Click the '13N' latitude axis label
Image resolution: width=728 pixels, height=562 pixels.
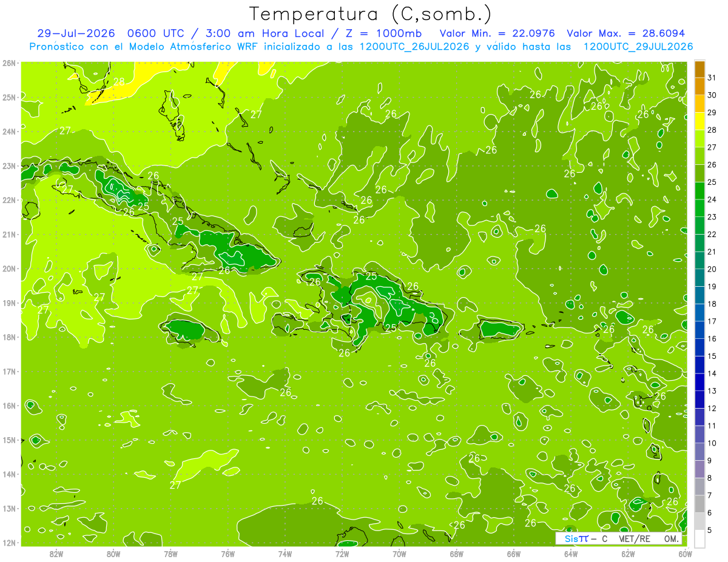click(9, 509)
